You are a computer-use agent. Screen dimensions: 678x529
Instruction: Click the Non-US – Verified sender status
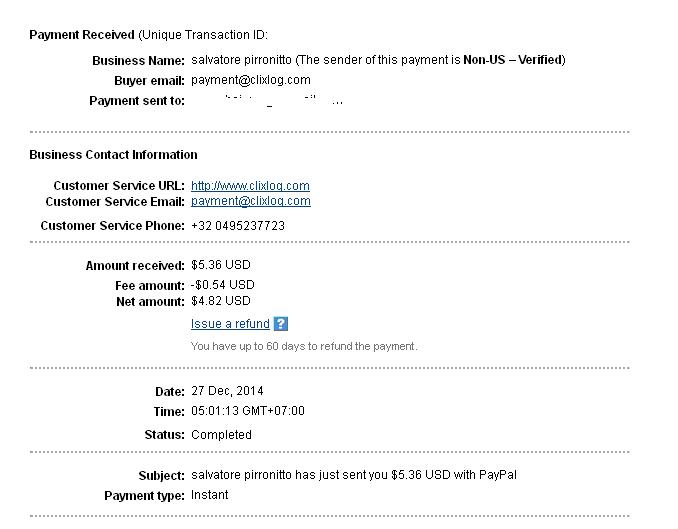(x=513, y=60)
